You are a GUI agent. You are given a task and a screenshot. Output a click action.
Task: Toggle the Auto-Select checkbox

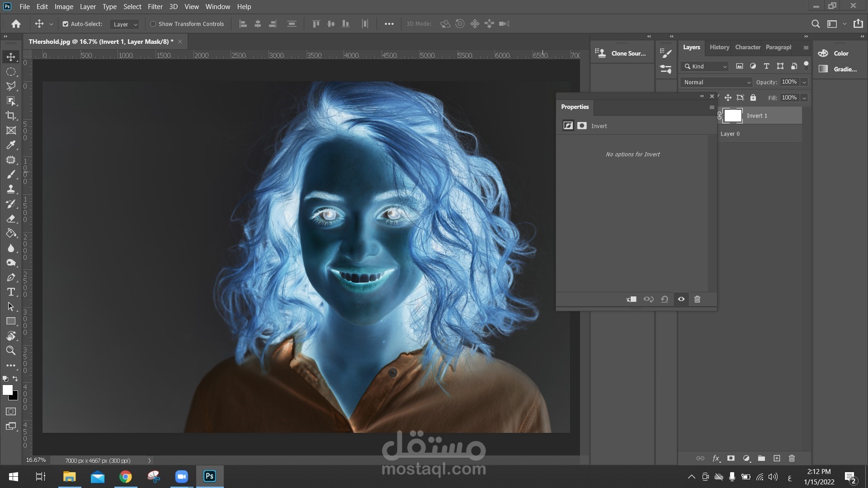pyautogui.click(x=66, y=24)
